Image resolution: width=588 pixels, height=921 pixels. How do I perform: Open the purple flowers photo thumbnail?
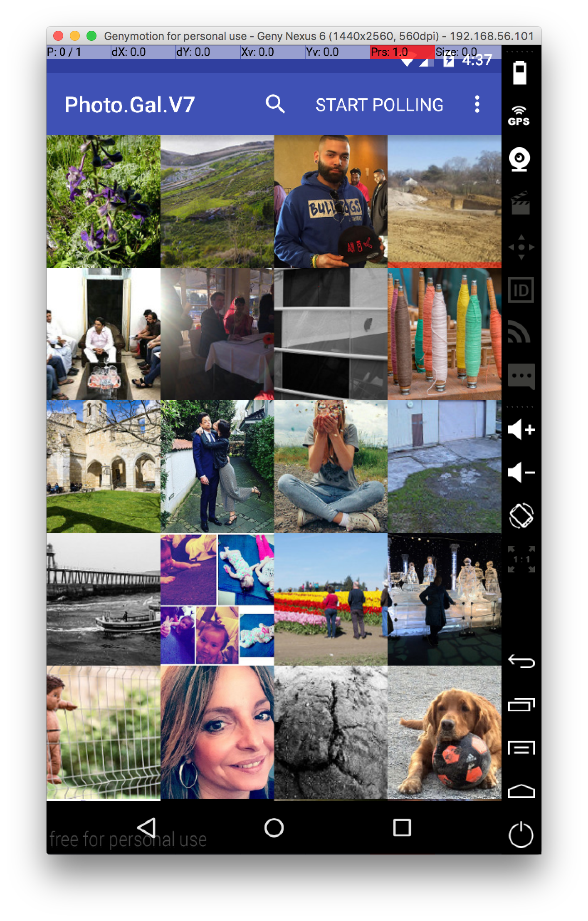pos(103,201)
